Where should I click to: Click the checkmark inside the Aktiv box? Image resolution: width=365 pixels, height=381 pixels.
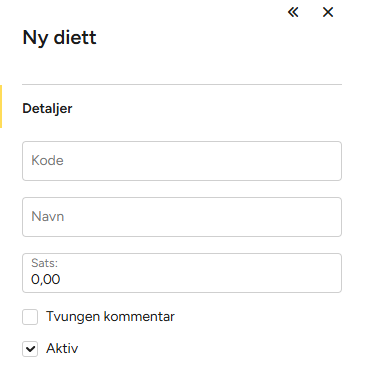30,349
